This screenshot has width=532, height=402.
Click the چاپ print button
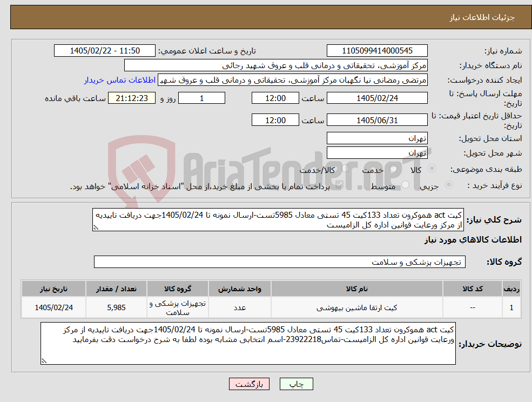pos(296,384)
